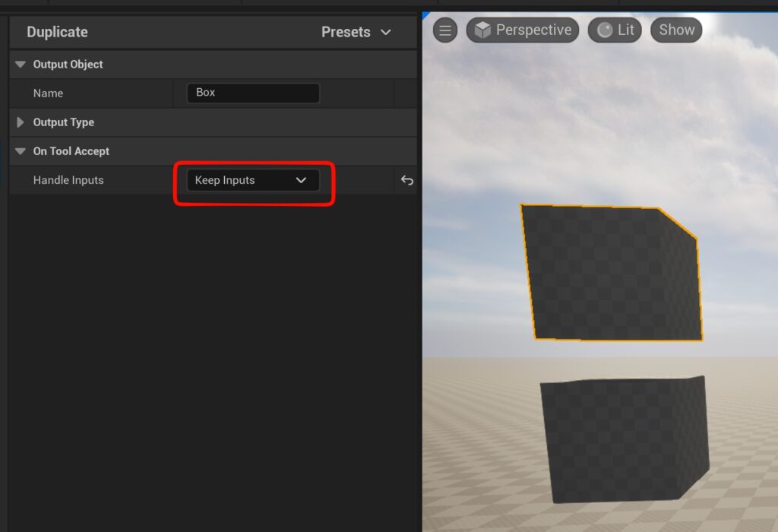Open the viewport options hamburger menu

pos(445,30)
